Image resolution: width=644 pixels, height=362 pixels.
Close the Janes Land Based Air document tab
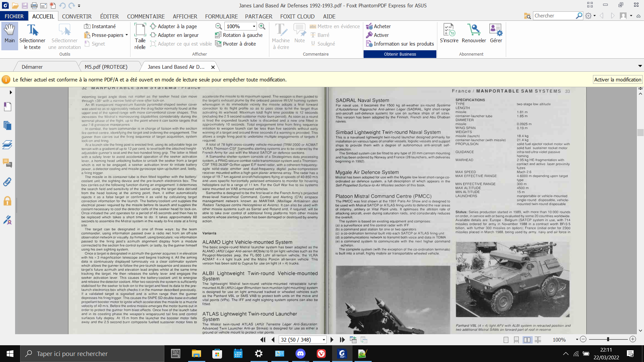click(213, 67)
